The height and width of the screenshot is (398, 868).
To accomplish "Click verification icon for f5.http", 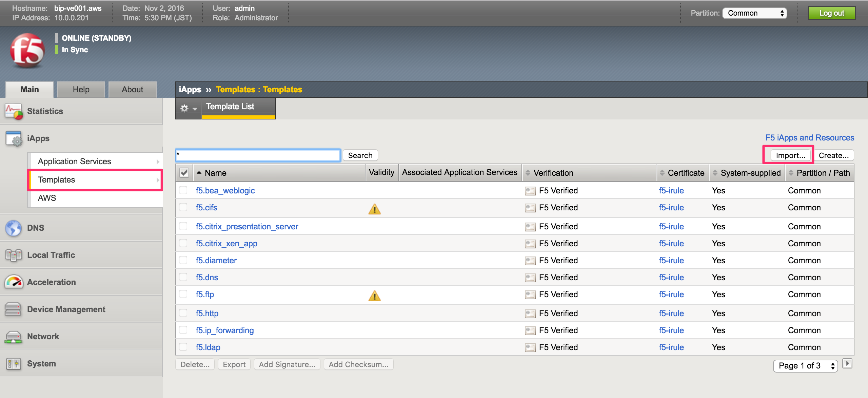I will click(530, 314).
